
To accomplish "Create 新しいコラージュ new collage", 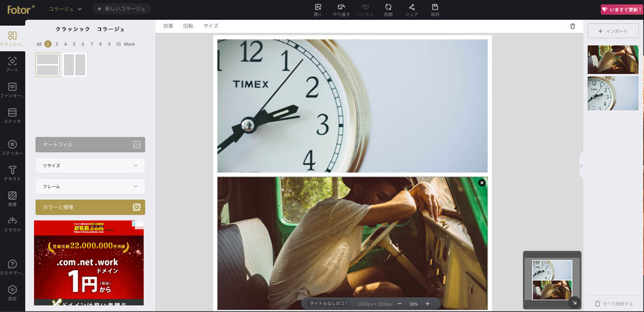I will [121, 8].
